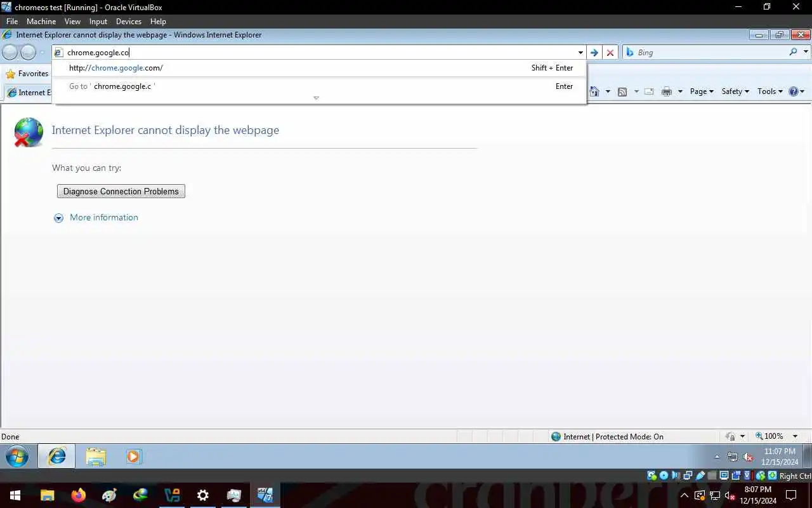Click the muted guest volume icon

click(x=748, y=457)
